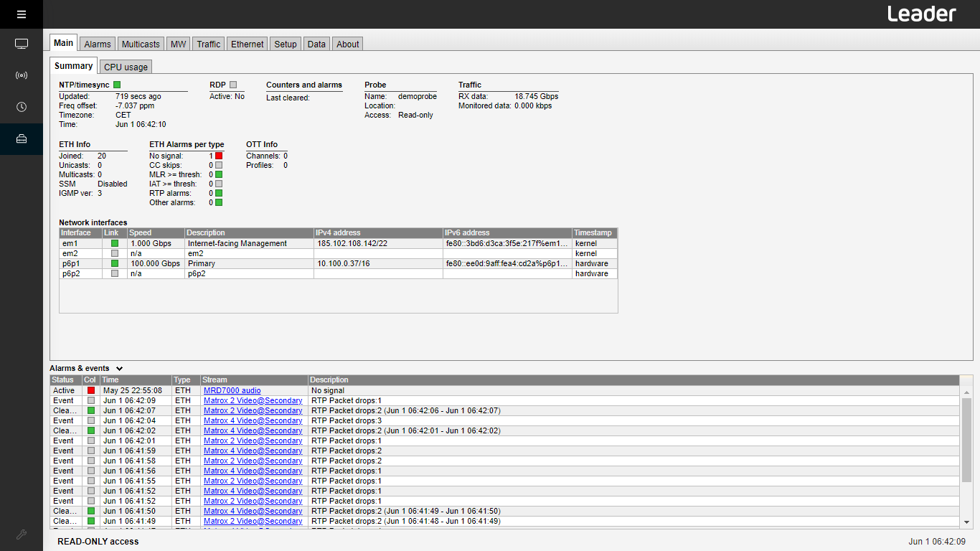Open Matrox 4 Video@Secondary link at 06:42:04

click(x=253, y=420)
